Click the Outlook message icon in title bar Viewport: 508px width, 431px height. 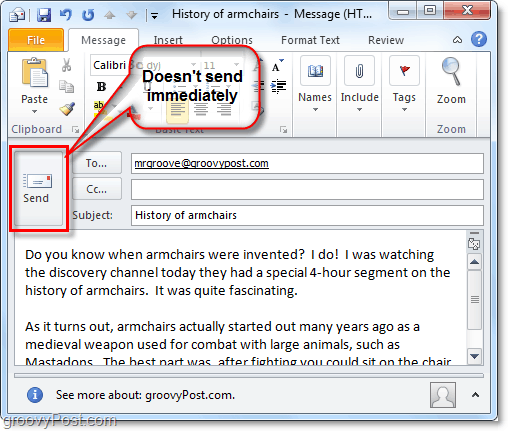pyautogui.click(x=17, y=15)
